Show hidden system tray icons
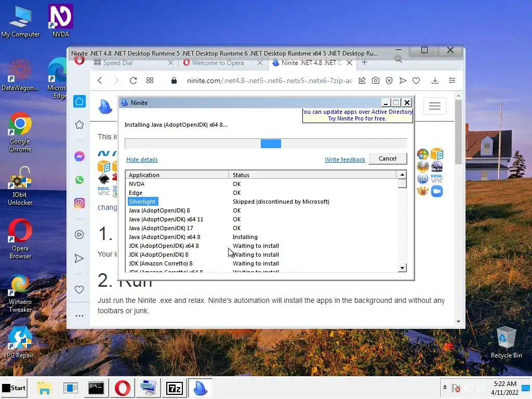Viewport: 532px width, 399px height. tap(445, 387)
